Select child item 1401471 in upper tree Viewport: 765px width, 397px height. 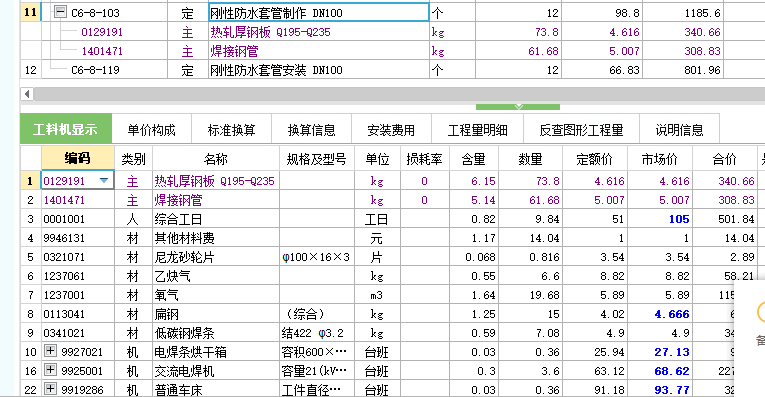102,51
